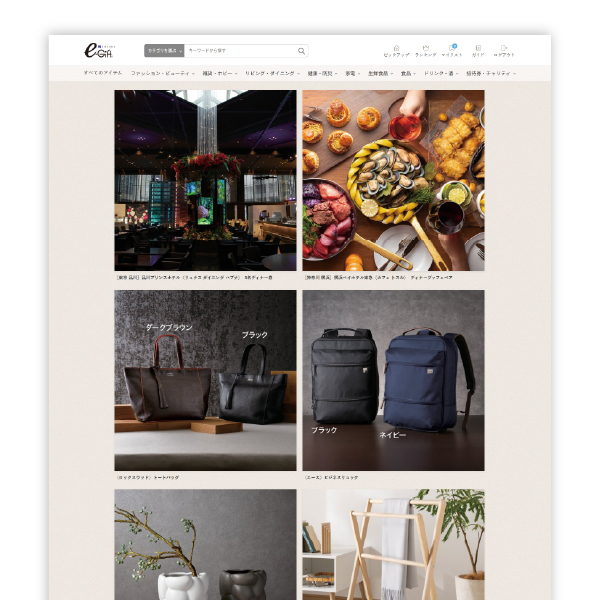Viewport: 600px width, 600px height.
Task: Open the hotel dining restaurant product image
Action: click(205, 180)
